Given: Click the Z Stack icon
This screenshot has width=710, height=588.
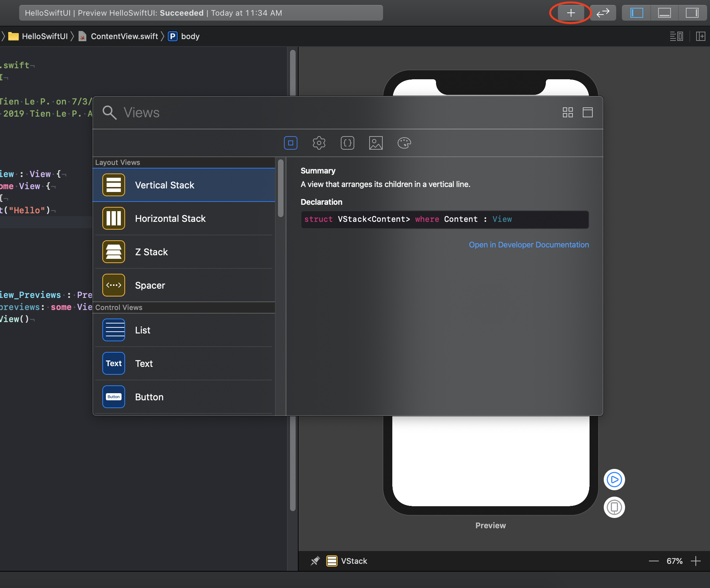Looking at the screenshot, I should point(114,252).
